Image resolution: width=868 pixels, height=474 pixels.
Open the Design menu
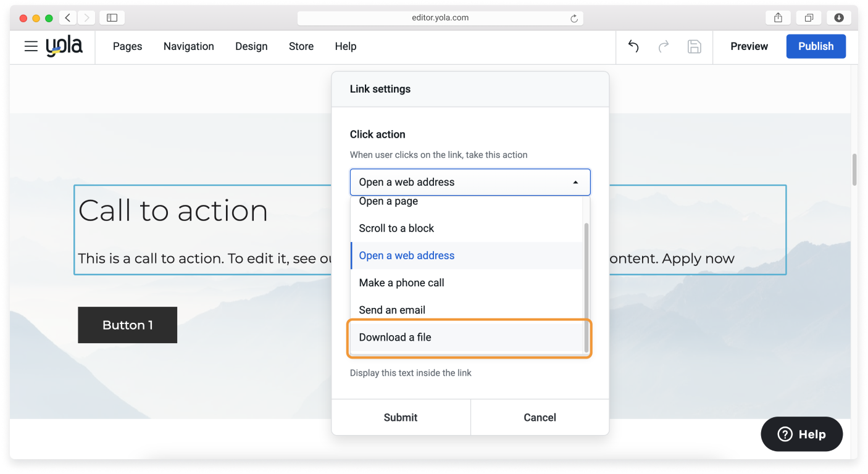(x=251, y=46)
